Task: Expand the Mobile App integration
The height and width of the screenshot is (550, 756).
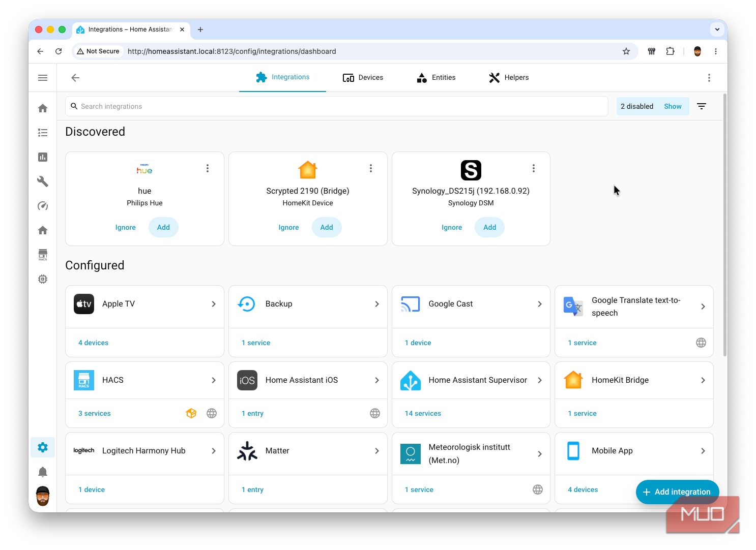Action: point(703,451)
